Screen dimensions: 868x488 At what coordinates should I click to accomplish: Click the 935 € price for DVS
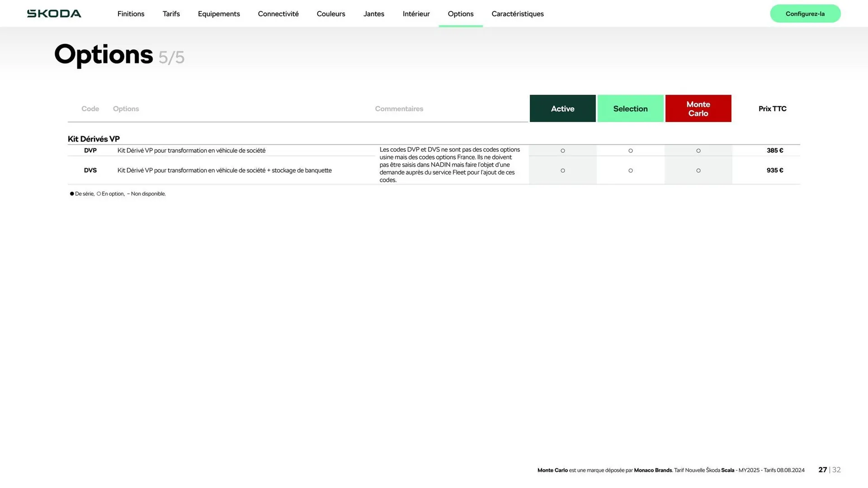pyautogui.click(x=774, y=170)
